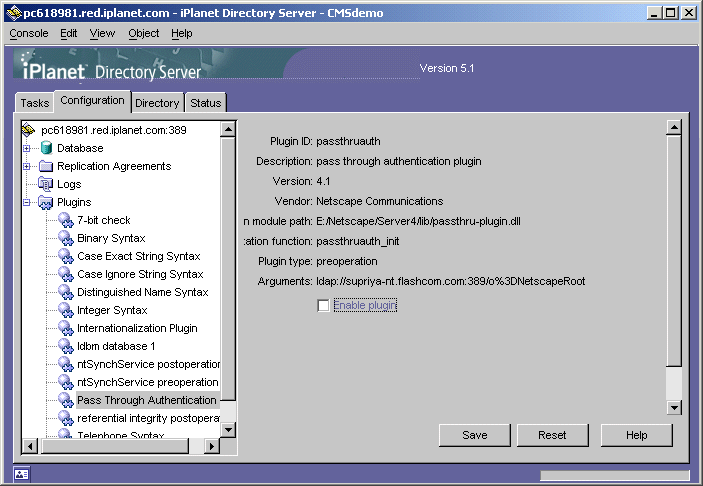703x486 pixels.
Task: Click the Binary Syntax plugin icon
Action: coord(66,238)
